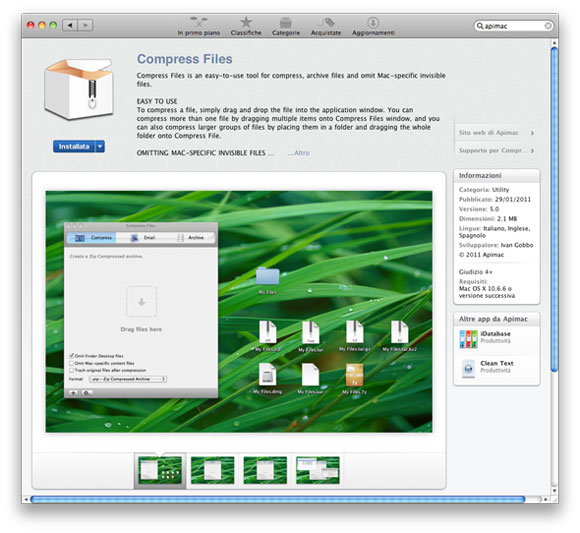Select the second screenshot thumbnail
Image resolution: width=580 pixels, height=533 pixels.
click(x=212, y=470)
